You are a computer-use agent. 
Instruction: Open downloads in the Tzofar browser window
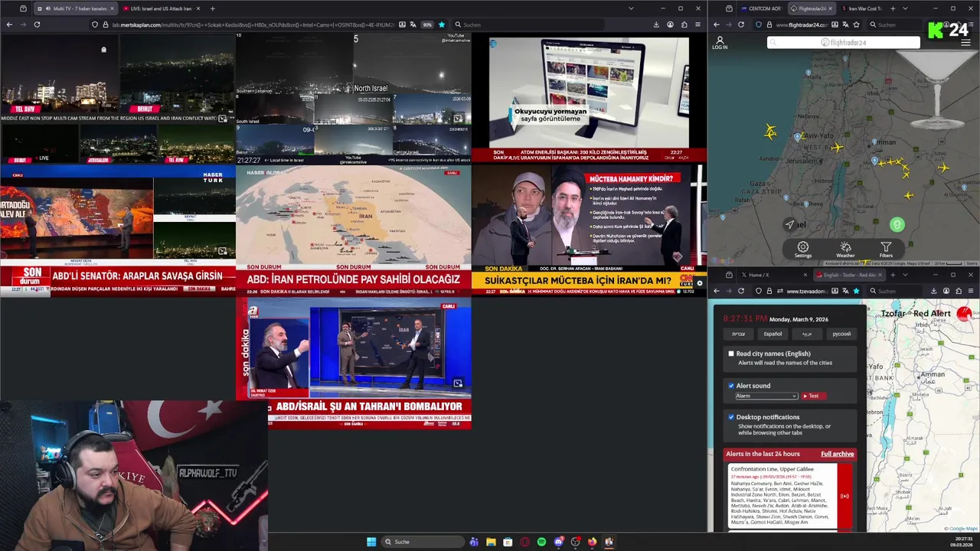(x=933, y=291)
